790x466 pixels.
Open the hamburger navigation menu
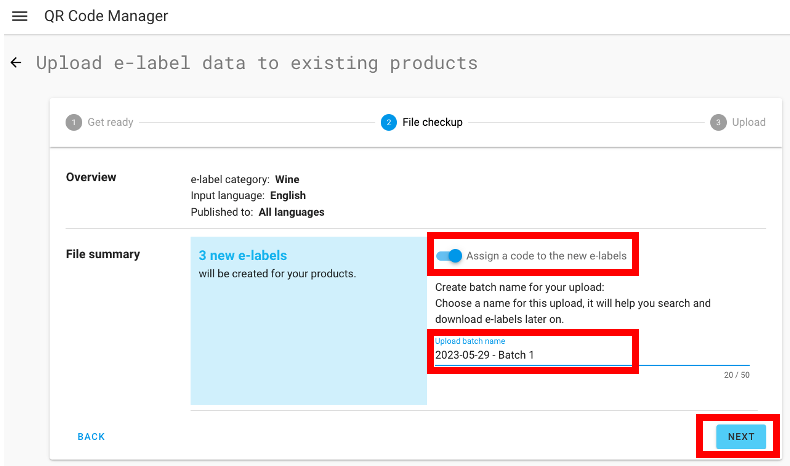click(x=19, y=16)
